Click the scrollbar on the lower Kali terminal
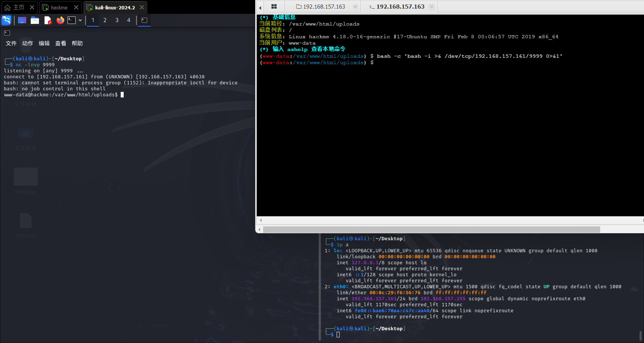Viewport: 644px width, 343px height. tap(640, 336)
